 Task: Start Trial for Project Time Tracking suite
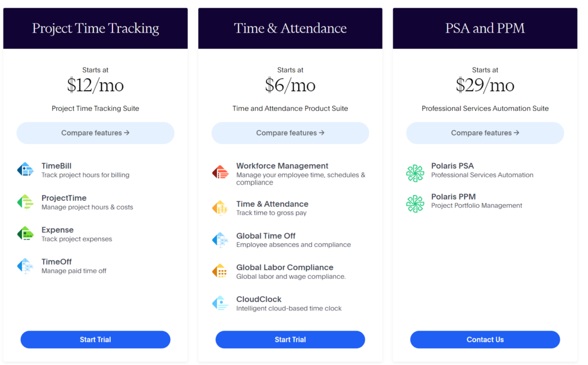[95, 339]
